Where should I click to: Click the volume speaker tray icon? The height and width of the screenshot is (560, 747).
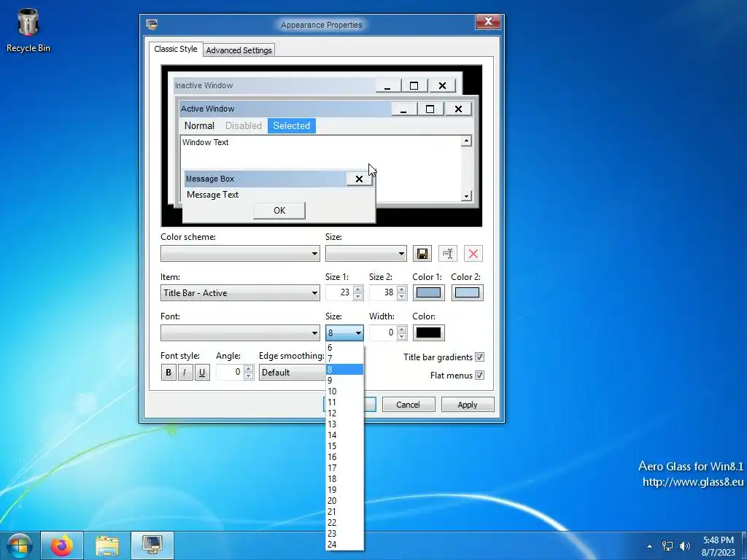pyautogui.click(x=685, y=546)
